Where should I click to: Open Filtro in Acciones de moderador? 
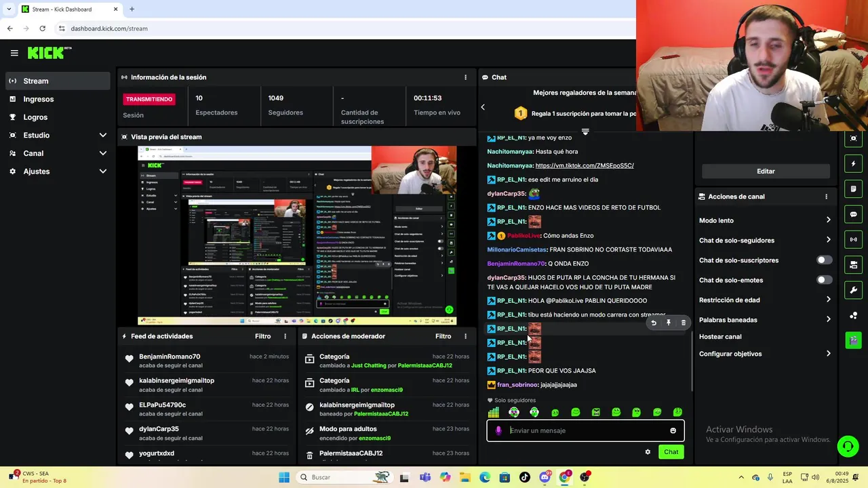pyautogui.click(x=443, y=336)
